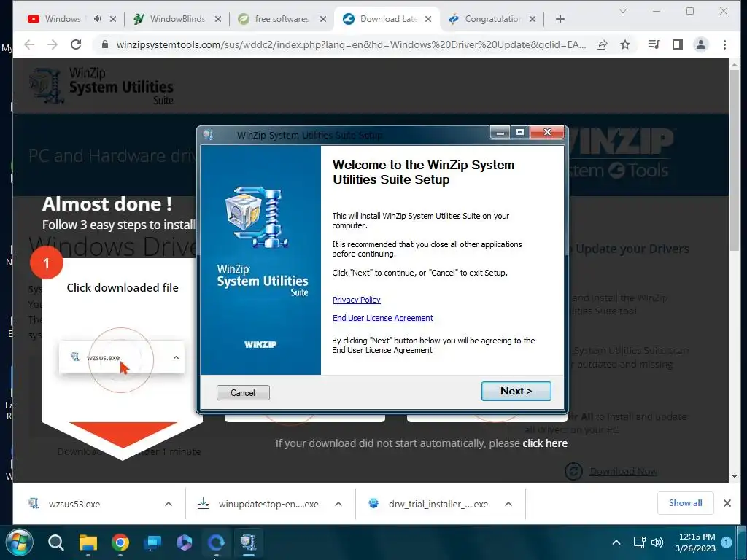Expand options for winupdatestop-en download
This screenshot has width=747, height=560.
[x=338, y=504]
